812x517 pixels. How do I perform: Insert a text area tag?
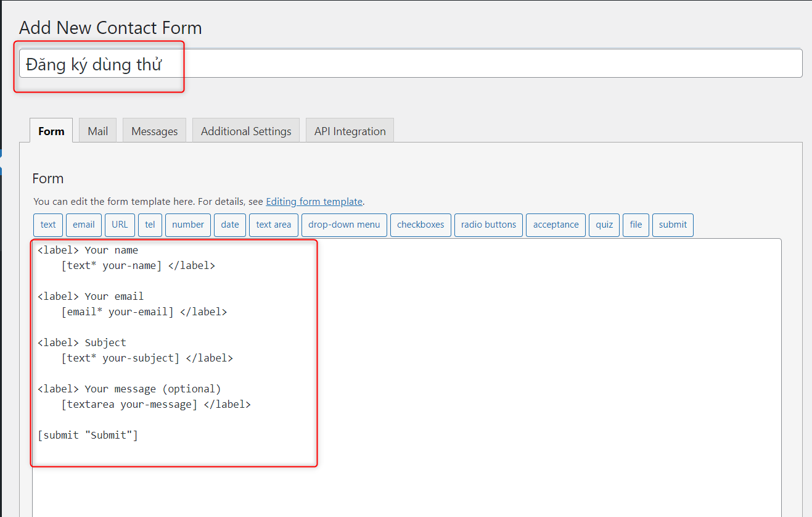(x=273, y=225)
